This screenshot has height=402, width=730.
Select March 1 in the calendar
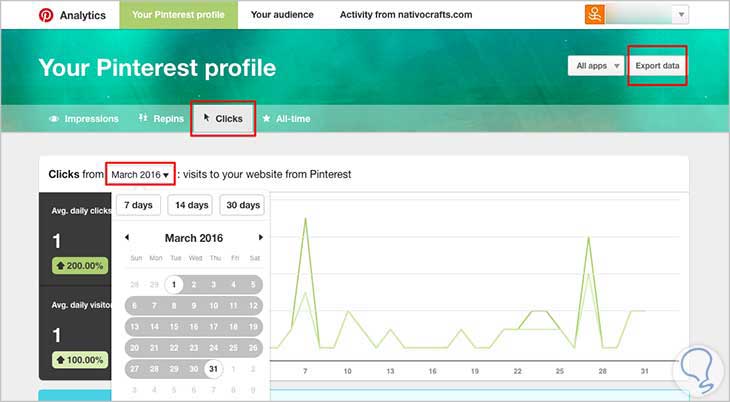[174, 284]
